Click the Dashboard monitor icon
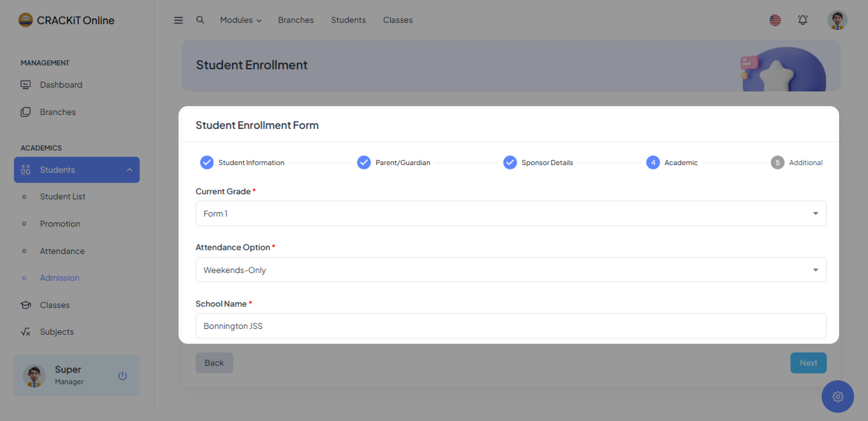868x421 pixels. pyautogui.click(x=26, y=84)
